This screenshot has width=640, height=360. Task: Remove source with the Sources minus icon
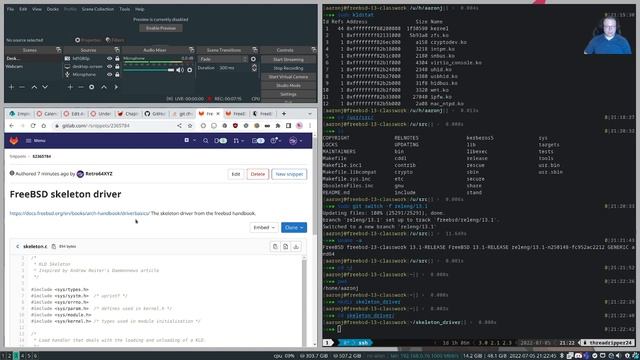pyautogui.click(x=80, y=87)
